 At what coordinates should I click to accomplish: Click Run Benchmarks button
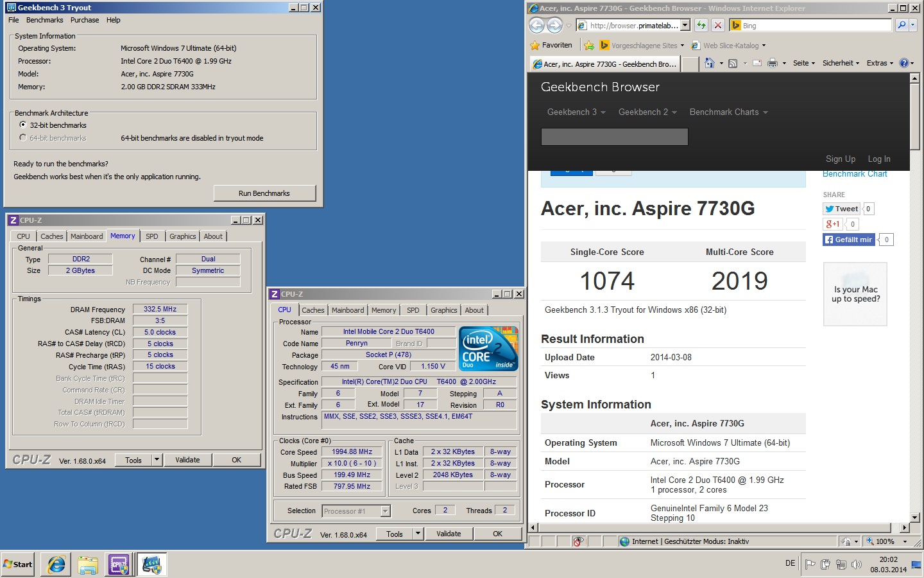[x=264, y=193]
